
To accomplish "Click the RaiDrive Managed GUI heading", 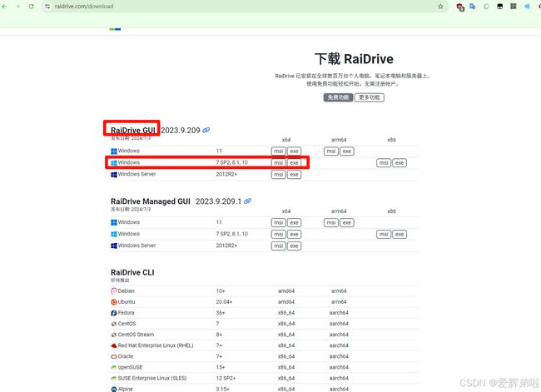I will (x=151, y=201).
